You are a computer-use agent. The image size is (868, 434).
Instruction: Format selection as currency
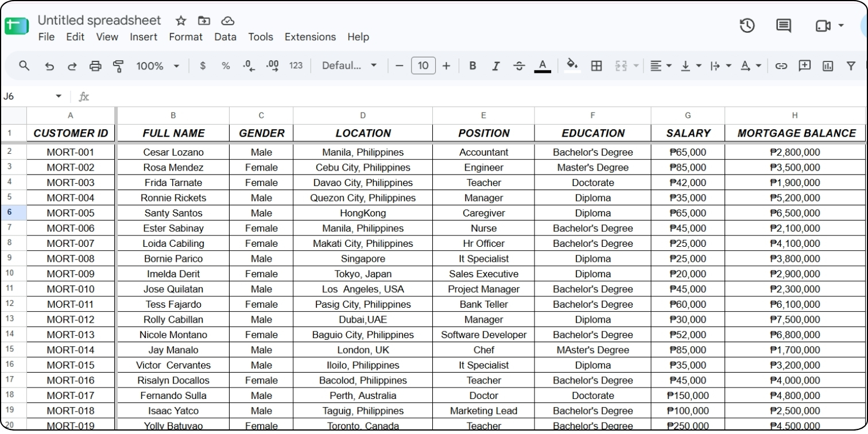[203, 66]
